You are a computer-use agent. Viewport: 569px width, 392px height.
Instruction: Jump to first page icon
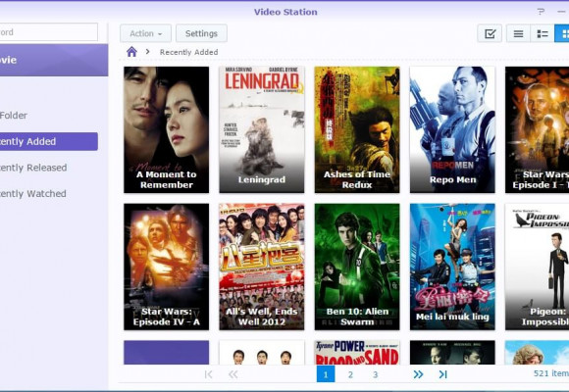[x=208, y=374]
